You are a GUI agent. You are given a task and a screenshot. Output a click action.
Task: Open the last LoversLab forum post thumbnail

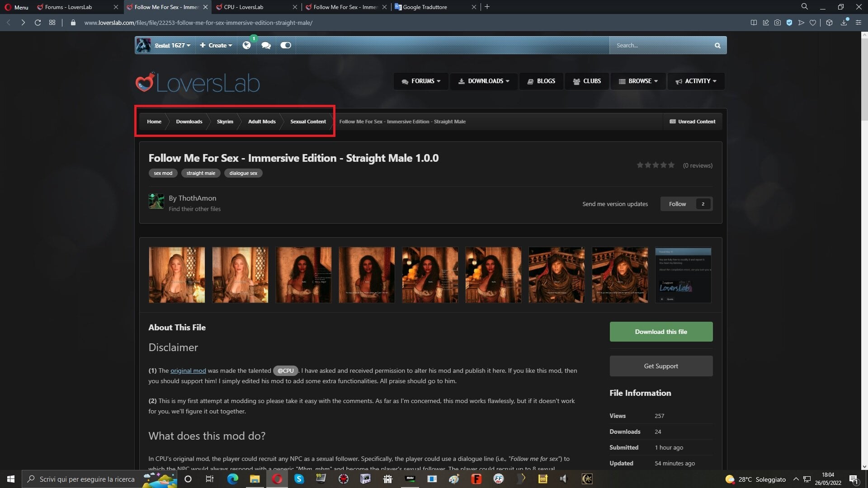pyautogui.click(x=683, y=275)
